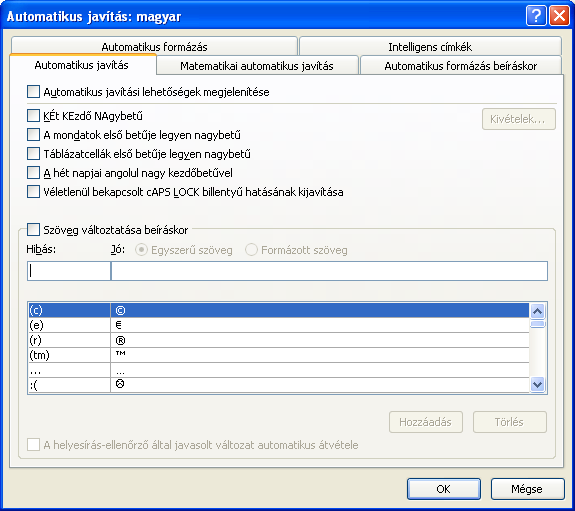Toggle Táblázatcellák első betűje legyen nagybetű
The width and height of the screenshot is (575, 511).
pyautogui.click(x=33, y=154)
